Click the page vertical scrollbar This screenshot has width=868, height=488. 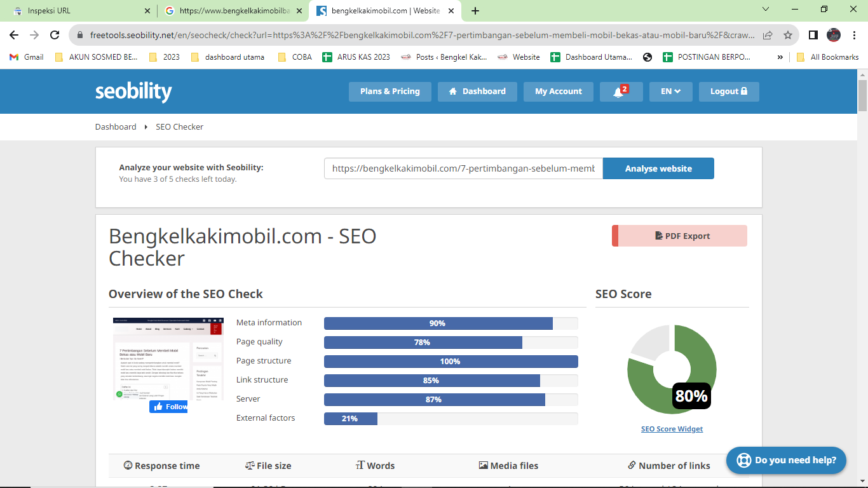[862, 95]
